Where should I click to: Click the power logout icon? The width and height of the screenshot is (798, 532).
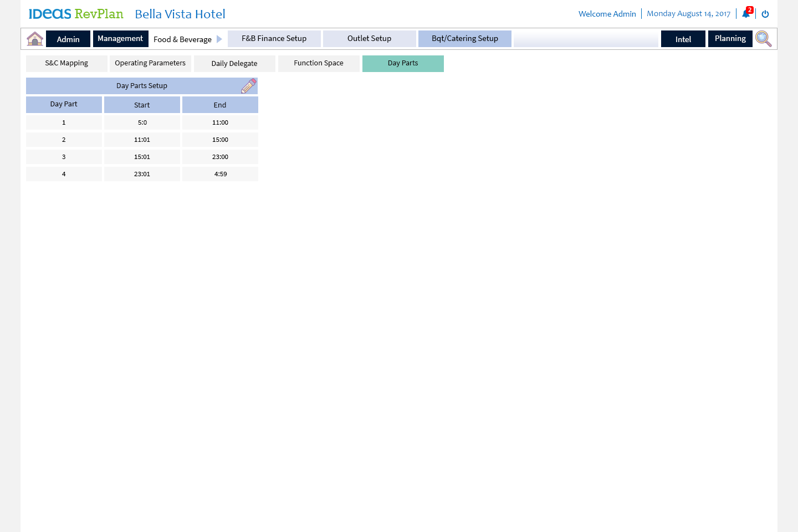pos(765,14)
